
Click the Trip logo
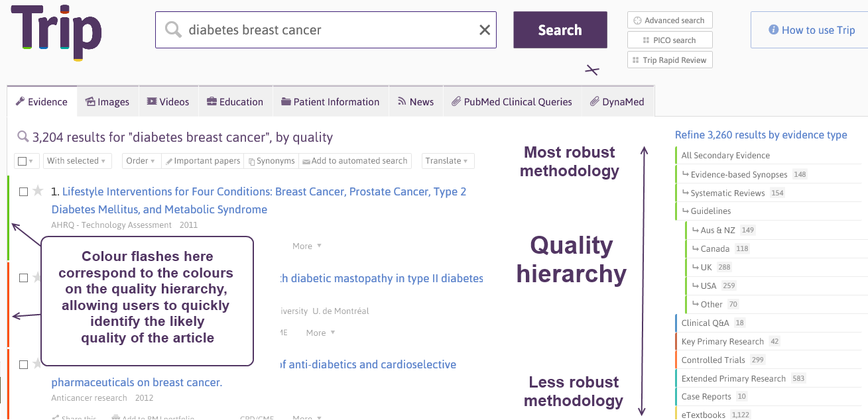(56, 32)
